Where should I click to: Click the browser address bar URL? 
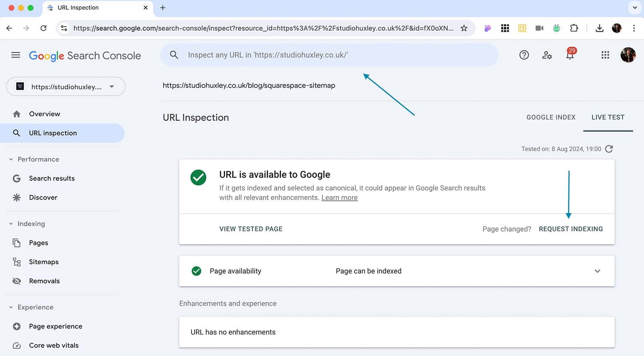263,28
